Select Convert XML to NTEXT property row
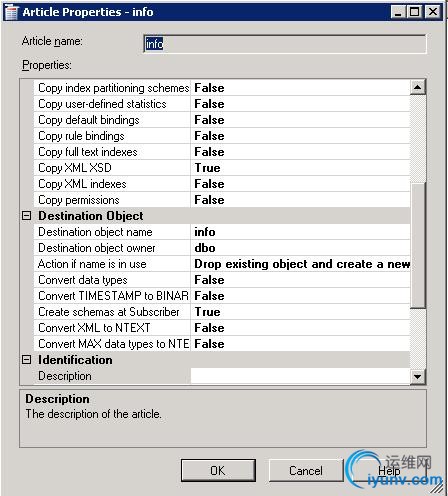Screen dimensions: 448x496 point(222,328)
